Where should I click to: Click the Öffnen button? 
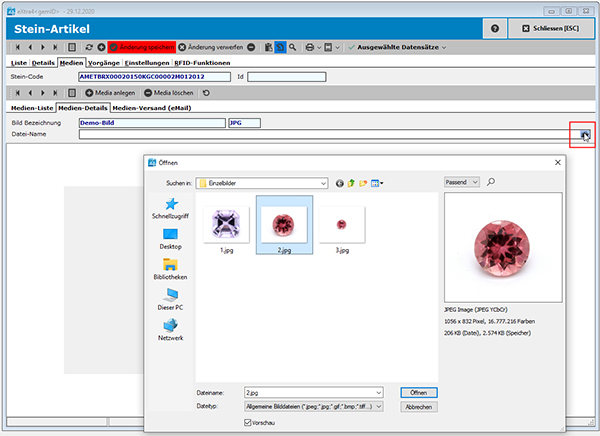[x=418, y=392]
